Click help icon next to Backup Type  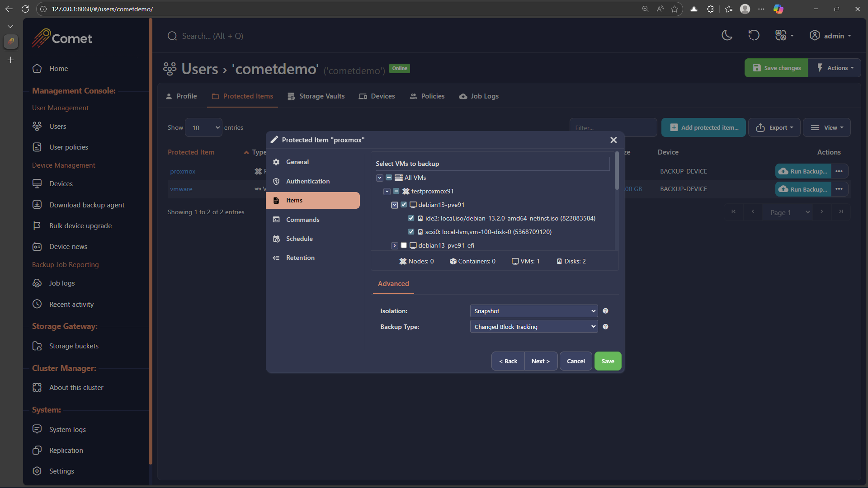pyautogui.click(x=605, y=327)
